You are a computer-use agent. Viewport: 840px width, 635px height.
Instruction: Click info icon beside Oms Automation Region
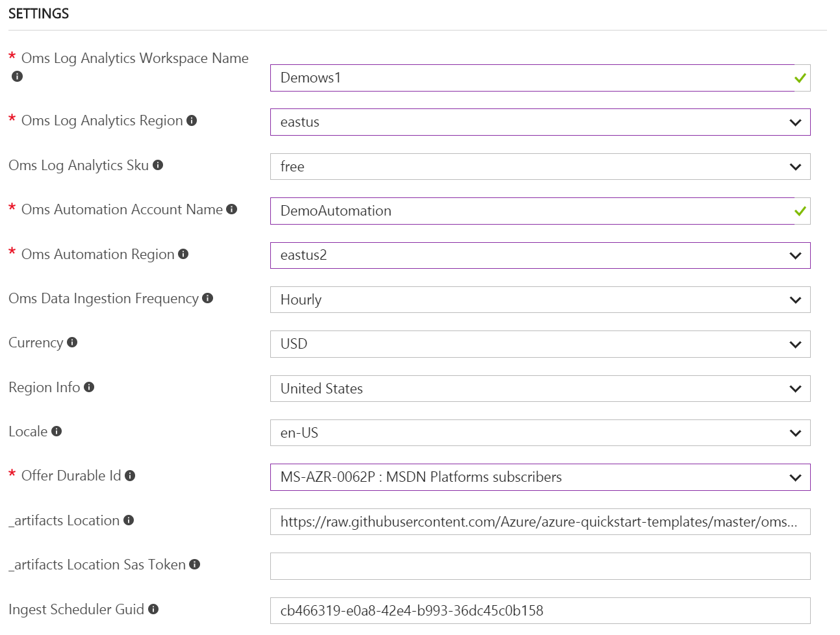click(x=183, y=254)
